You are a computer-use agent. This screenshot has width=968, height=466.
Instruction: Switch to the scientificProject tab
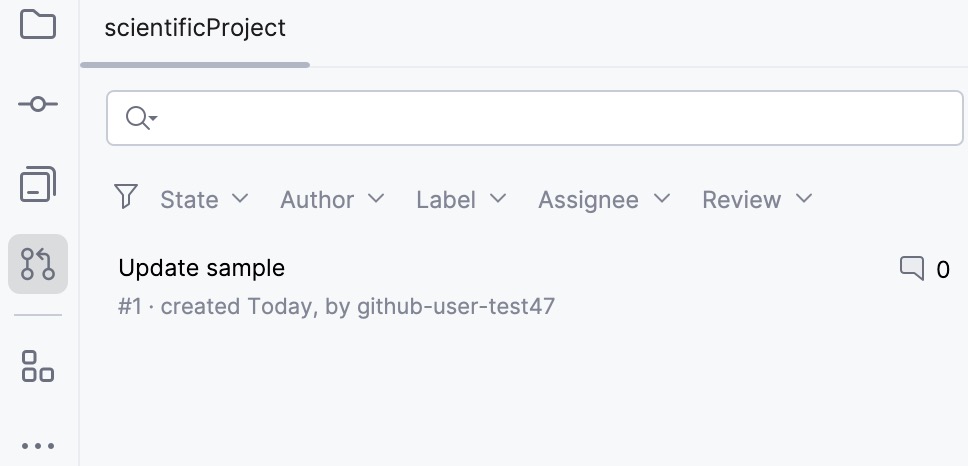click(x=195, y=28)
